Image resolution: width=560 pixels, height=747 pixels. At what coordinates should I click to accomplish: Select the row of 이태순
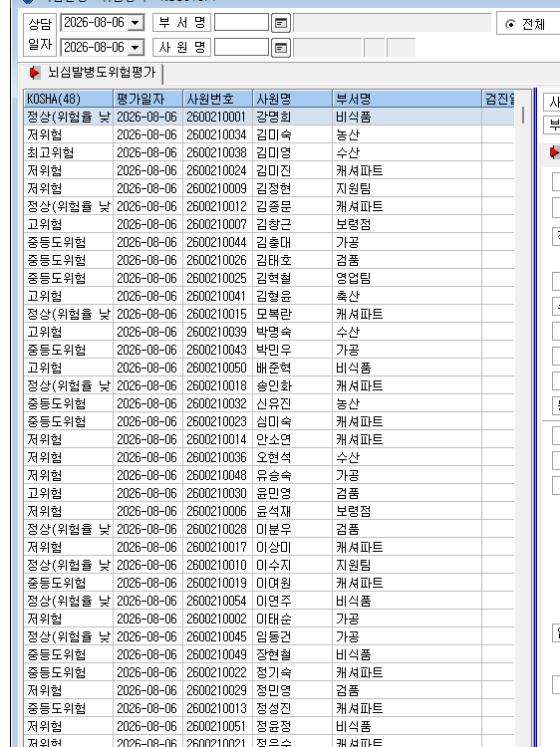pos(269,619)
